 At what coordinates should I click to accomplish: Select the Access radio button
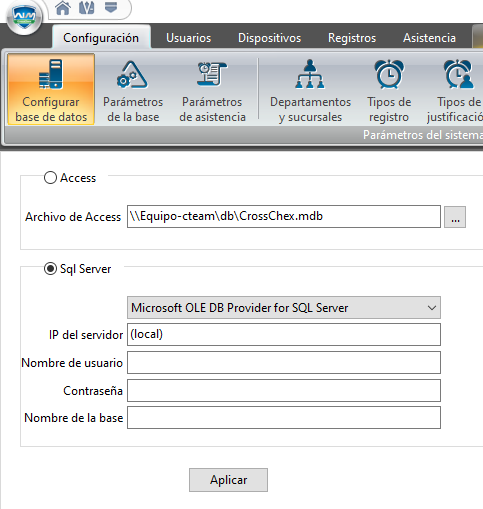click(x=50, y=178)
